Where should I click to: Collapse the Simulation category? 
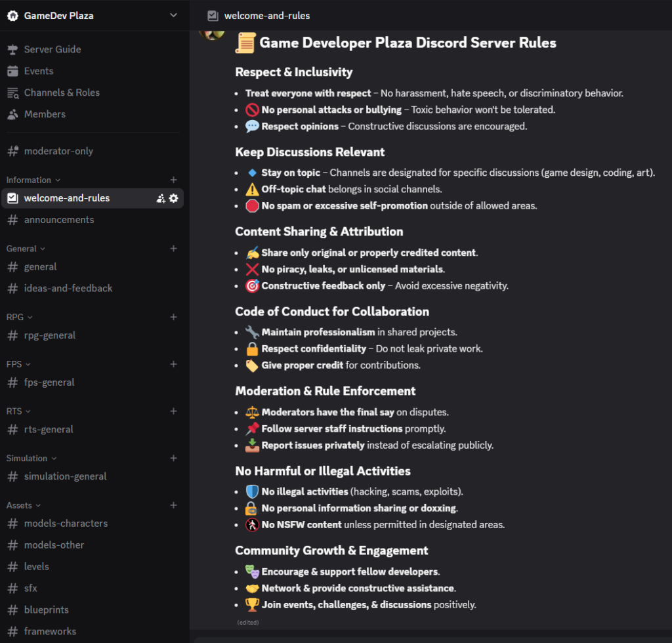[31, 459]
